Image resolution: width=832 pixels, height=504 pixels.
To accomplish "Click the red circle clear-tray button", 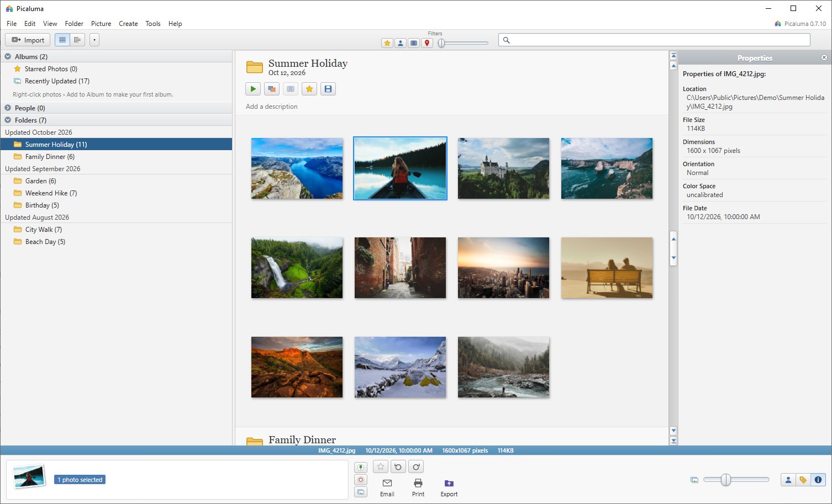I will coord(361,480).
